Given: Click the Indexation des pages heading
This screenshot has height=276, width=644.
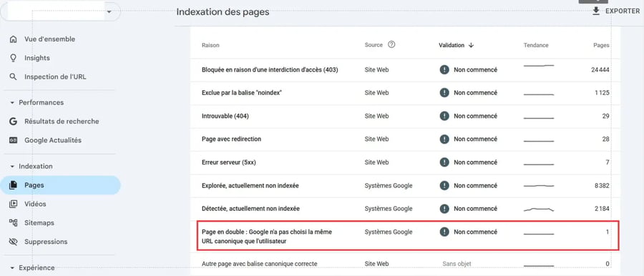Looking at the screenshot, I should pyautogui.click(x=223, y=12).
